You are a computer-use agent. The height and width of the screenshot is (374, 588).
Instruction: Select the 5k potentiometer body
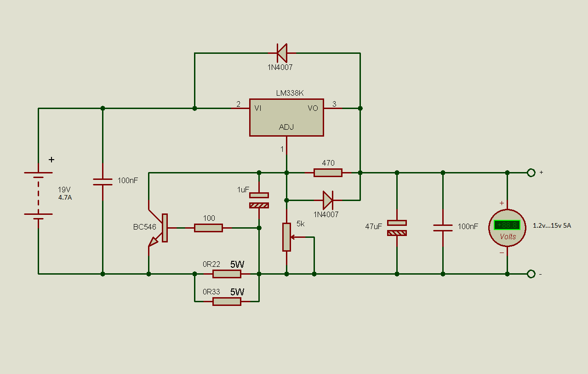286,237
